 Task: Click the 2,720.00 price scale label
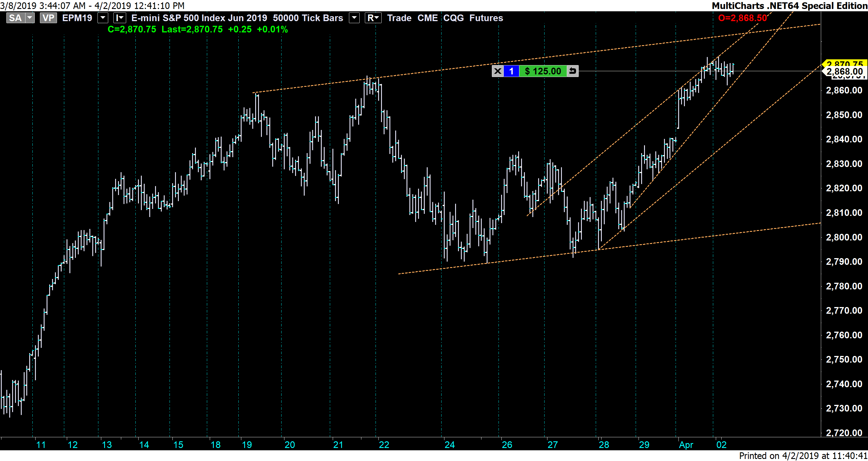pos(844,433)
